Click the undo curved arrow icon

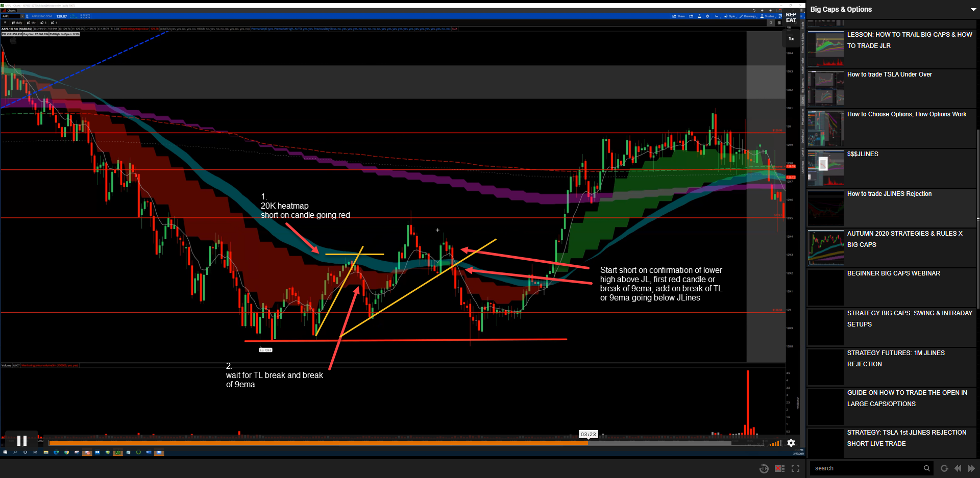(x=754, y=10)
